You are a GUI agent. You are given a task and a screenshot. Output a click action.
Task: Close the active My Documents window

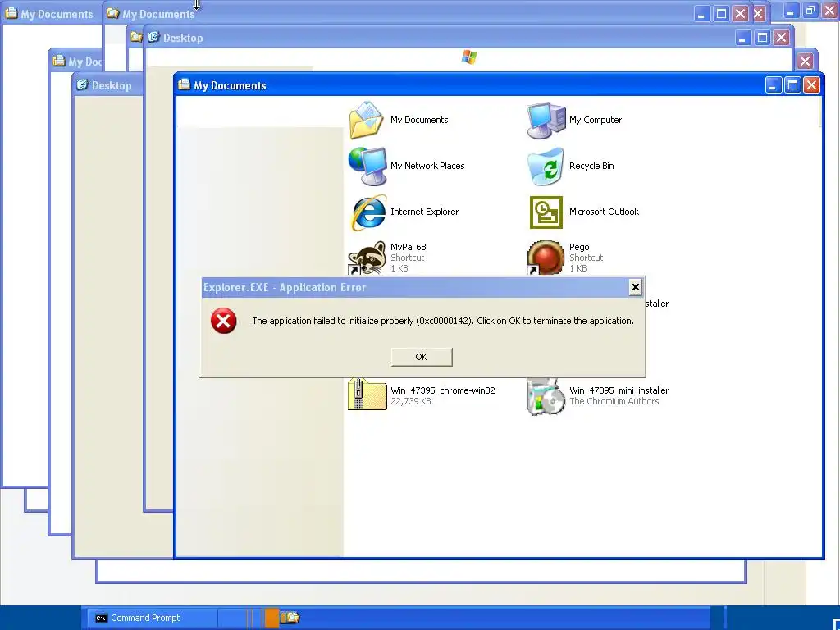811,85
